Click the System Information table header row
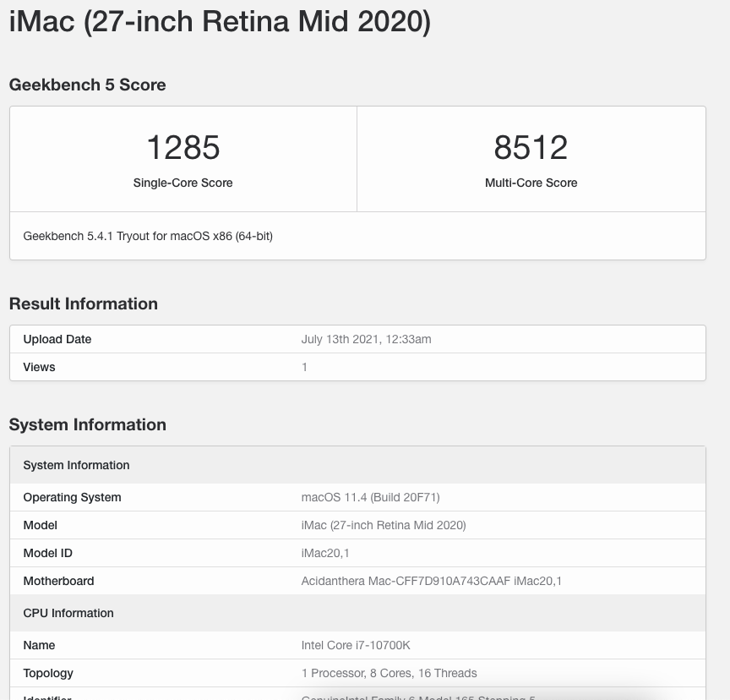 point(357,465)
